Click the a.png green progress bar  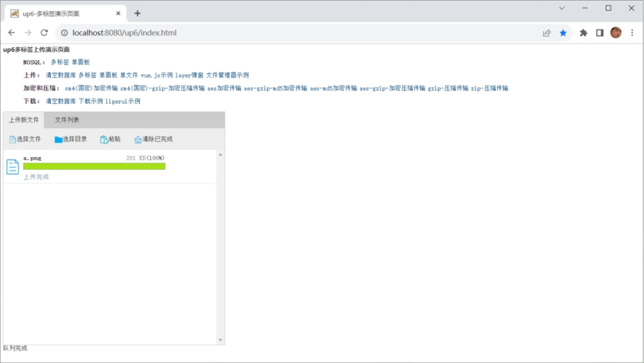coord(94,166)
